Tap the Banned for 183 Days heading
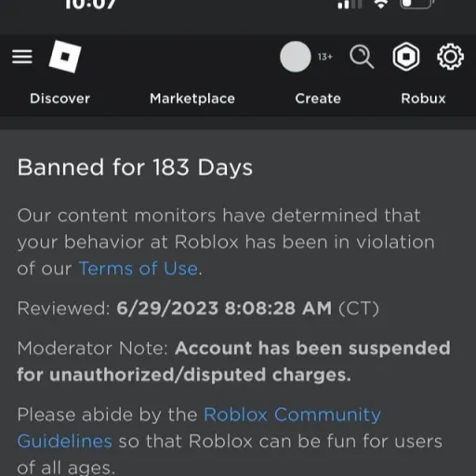Image resolution: width=476 pixels, height=476 pixels. point(135,167)
